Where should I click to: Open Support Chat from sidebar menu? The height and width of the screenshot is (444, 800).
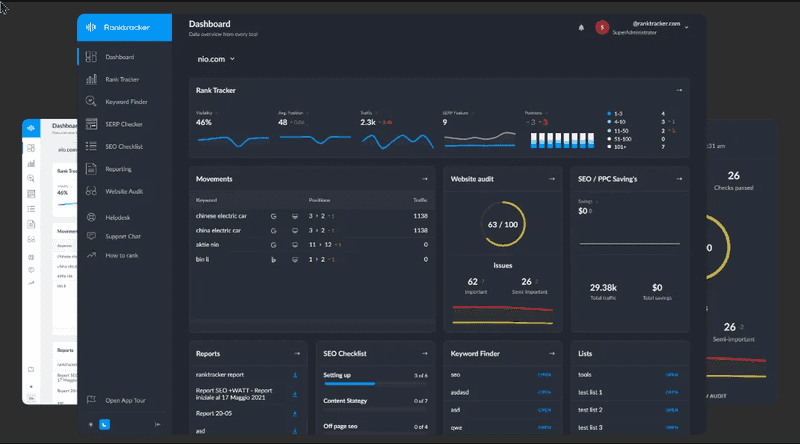click(124, 236)
